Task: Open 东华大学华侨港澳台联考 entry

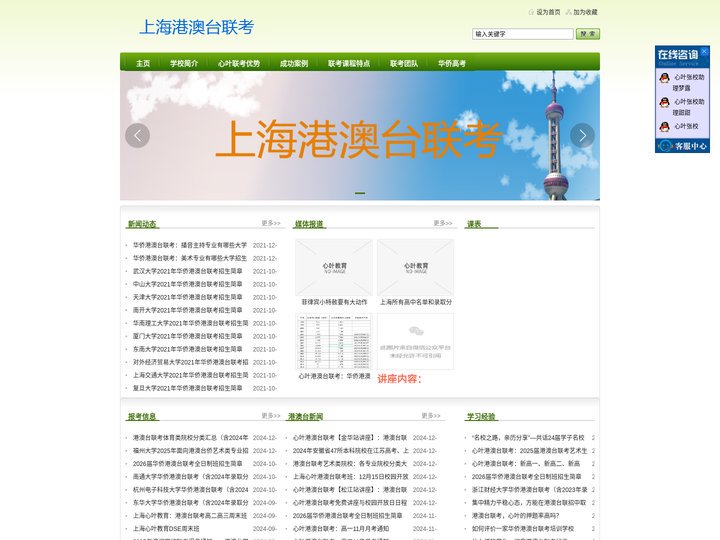Action: tap(191, 503)
